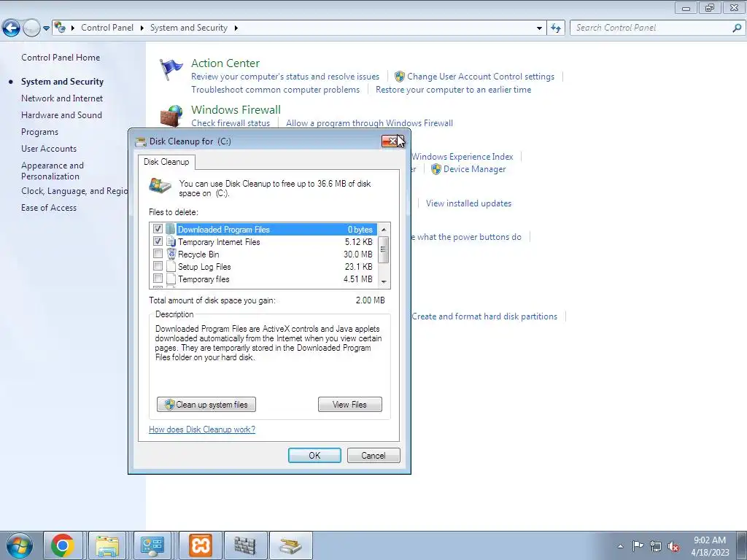Click shield icon beside Change User Account Control
This screenshot has height=560, width=747.
(x=400, y=77)
